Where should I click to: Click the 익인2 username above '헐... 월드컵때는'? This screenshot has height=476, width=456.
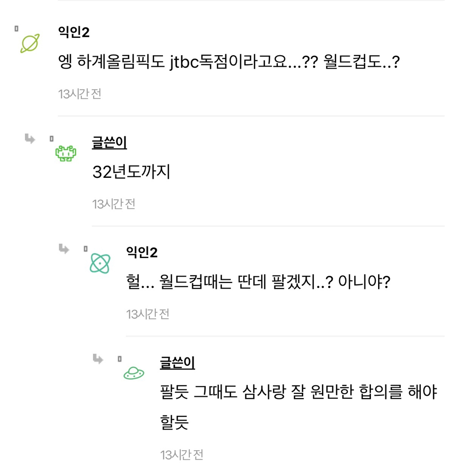(x=142, y=253)
